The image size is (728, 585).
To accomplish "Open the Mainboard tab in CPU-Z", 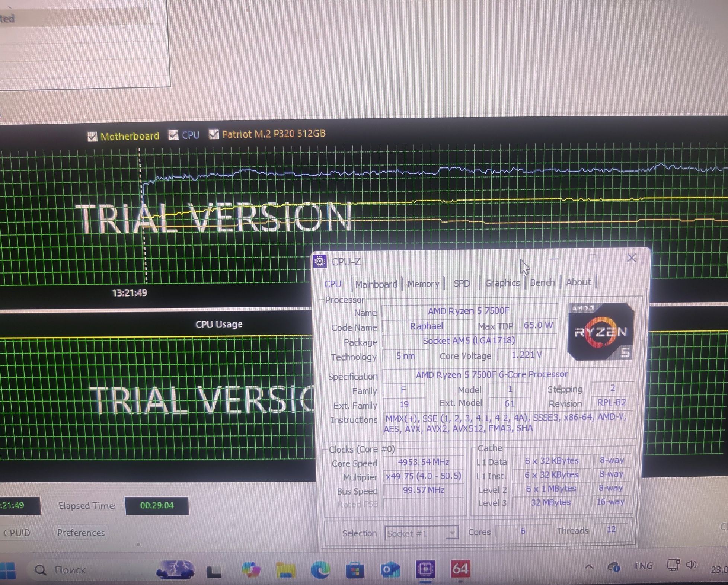I will [376, 284].
